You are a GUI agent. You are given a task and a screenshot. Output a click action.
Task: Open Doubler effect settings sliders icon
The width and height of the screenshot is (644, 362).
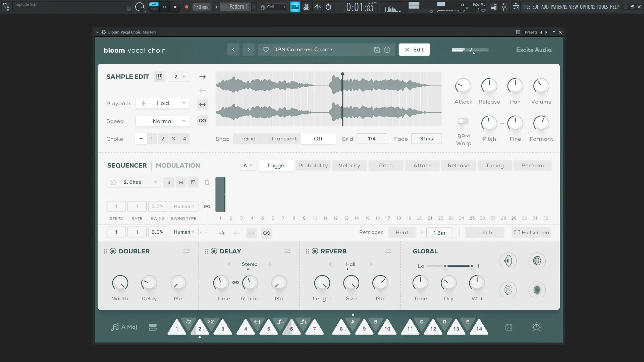click(x=186, y=251)
